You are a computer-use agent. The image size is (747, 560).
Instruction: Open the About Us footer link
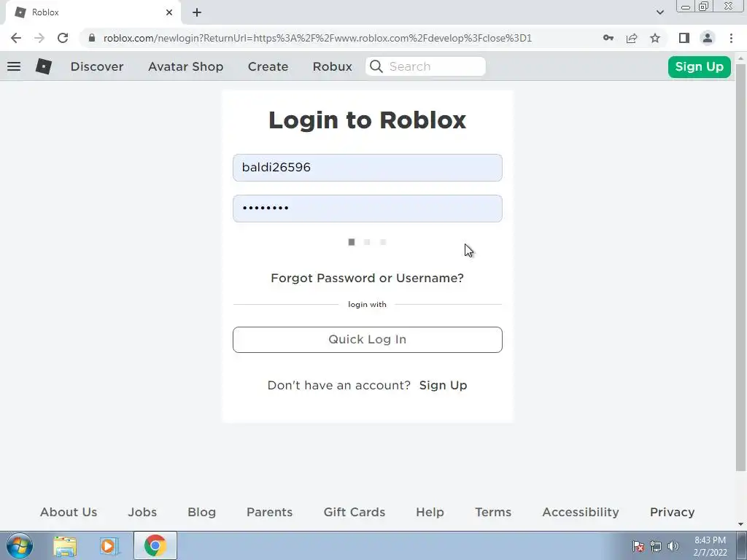click(x=69, y=512)
